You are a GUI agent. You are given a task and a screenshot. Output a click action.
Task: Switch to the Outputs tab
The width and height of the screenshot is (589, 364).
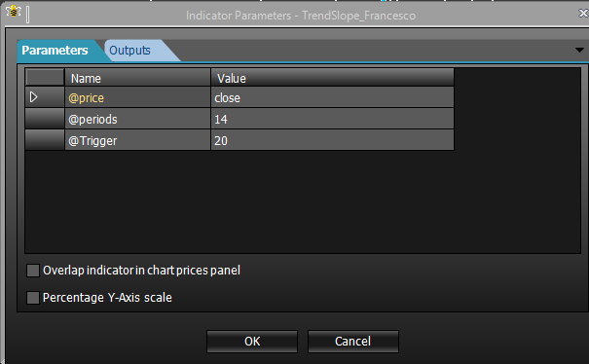click(130, 51)
